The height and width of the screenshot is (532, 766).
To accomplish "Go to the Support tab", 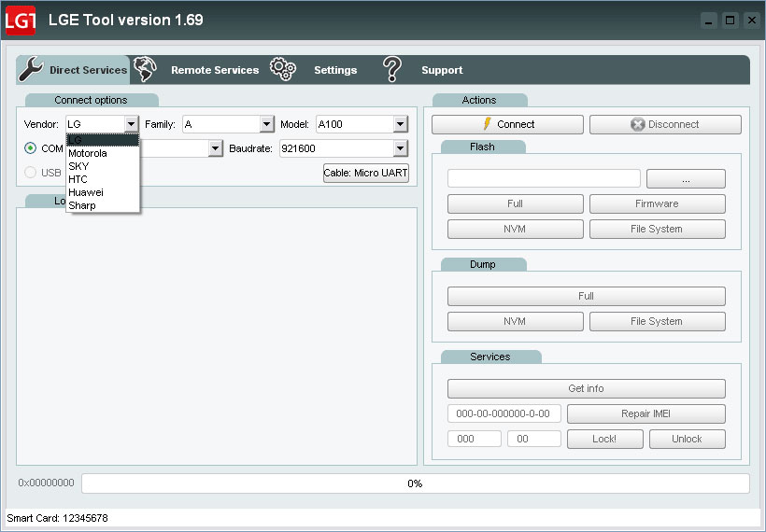I will (x=442, y=70).
